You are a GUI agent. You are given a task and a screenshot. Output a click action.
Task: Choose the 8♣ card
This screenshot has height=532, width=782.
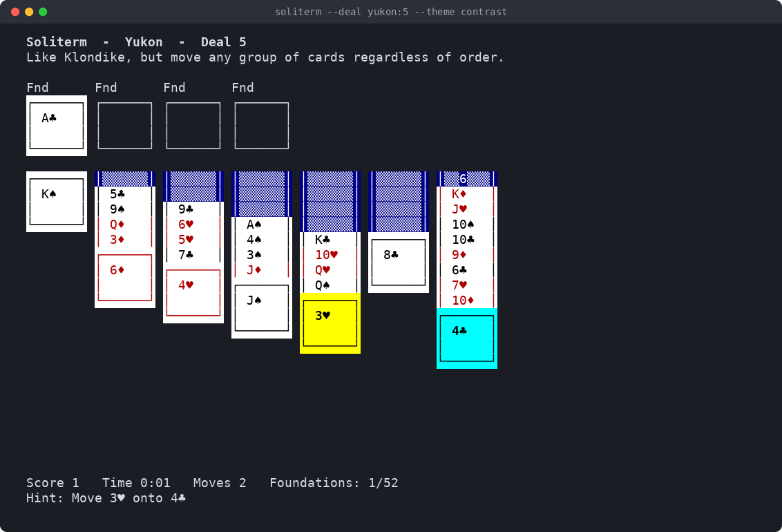coord(398,263)
